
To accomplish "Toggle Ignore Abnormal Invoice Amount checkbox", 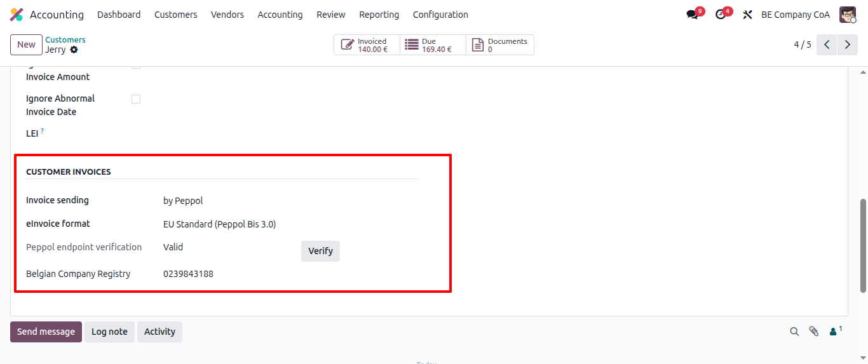I will 136,65.
